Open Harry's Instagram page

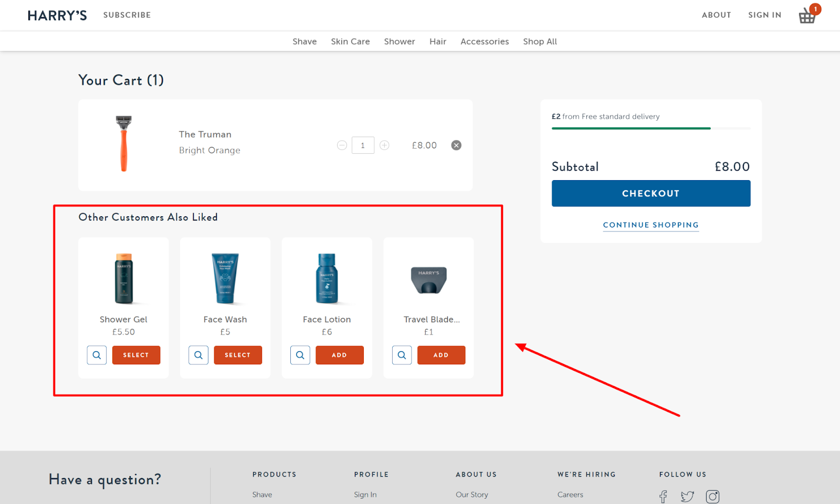click(712, 496)
